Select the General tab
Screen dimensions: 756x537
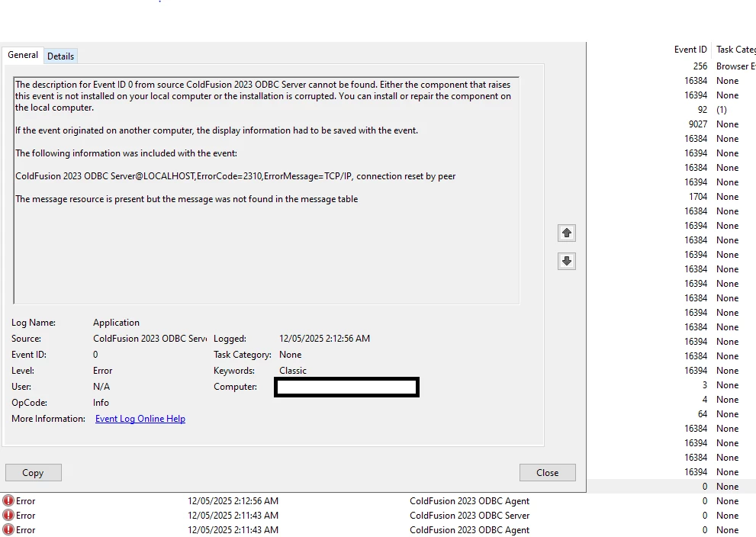pos(23,55)
